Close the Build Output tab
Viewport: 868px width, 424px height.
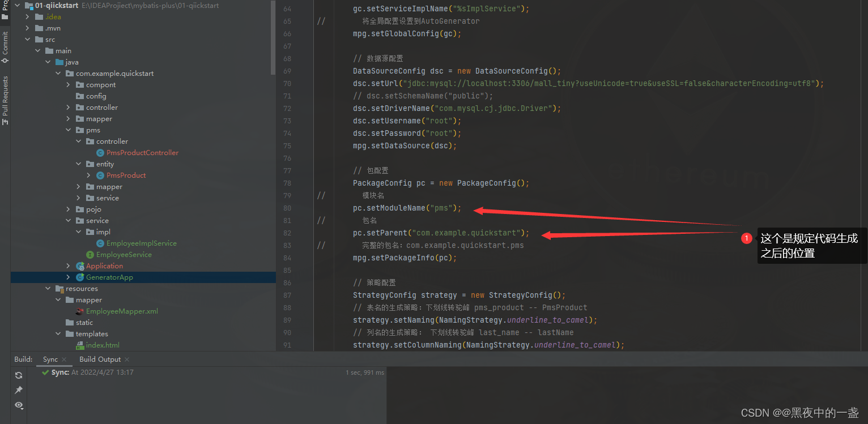click(127, 359)
